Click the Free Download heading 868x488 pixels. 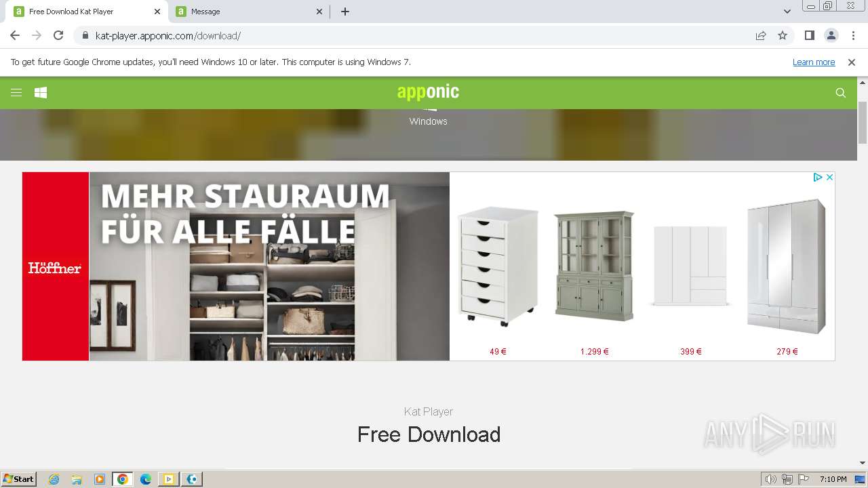click(x=429, y=434)
